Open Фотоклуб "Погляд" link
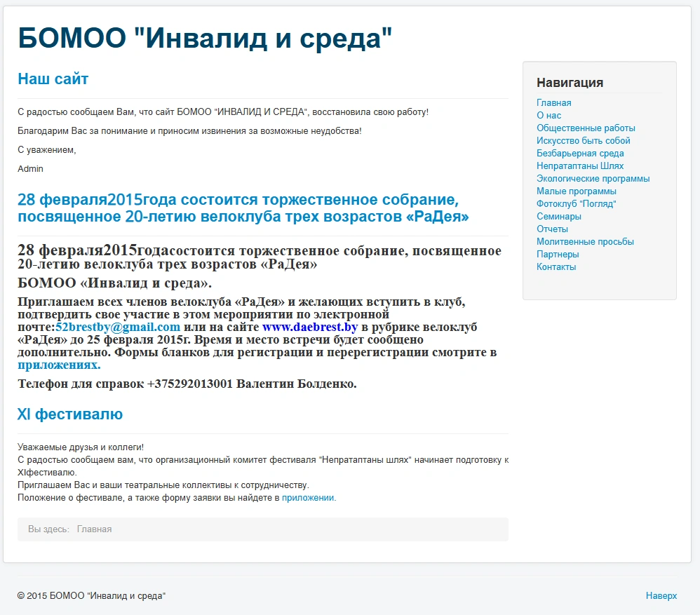 click(577, 204)
